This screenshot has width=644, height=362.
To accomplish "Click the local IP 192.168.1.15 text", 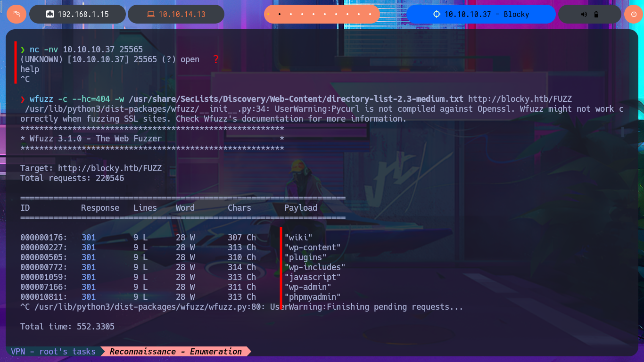I will click(83, 14).
